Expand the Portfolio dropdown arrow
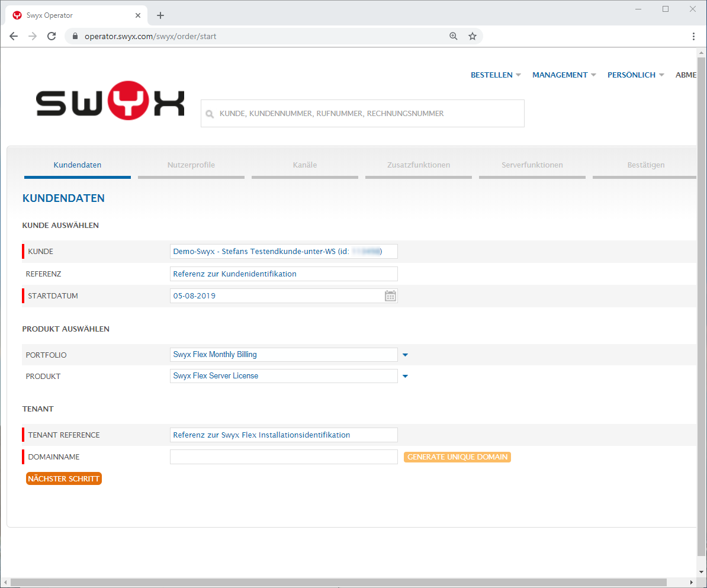This screenshot has height=588, width=707. pos(405,355)
